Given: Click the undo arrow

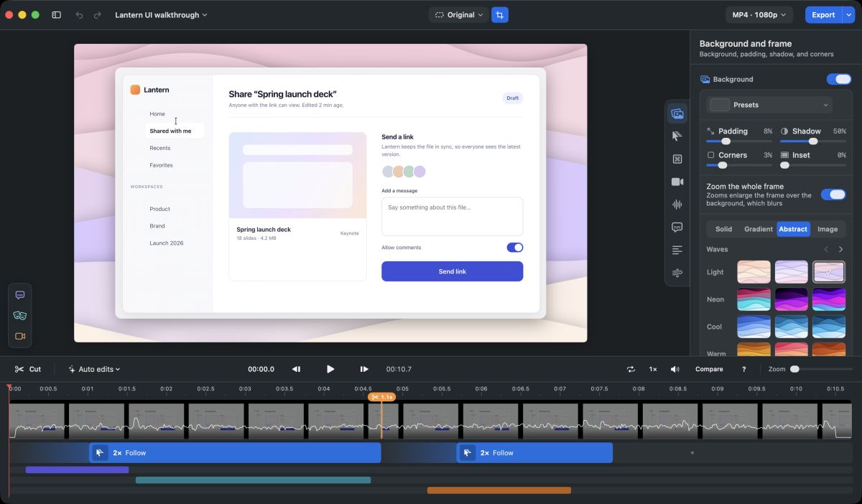Looking at the screenshot, I should pos(79,14).
